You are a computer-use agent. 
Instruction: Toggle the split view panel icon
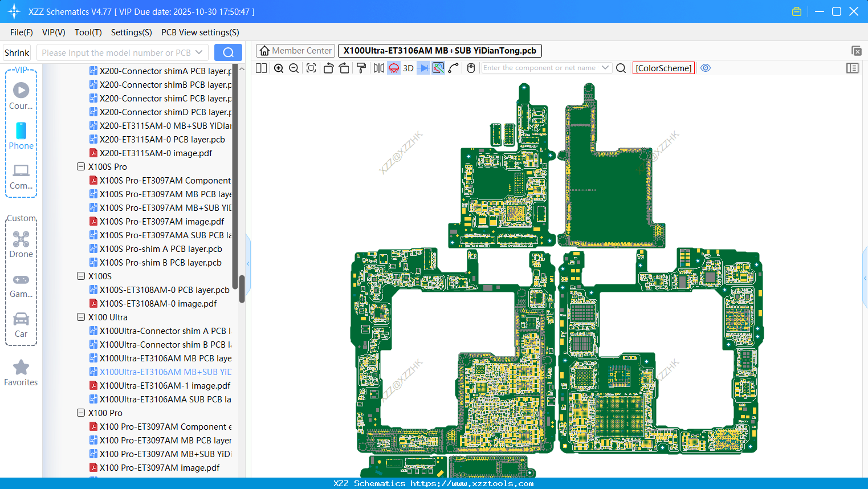click(261, 68)
